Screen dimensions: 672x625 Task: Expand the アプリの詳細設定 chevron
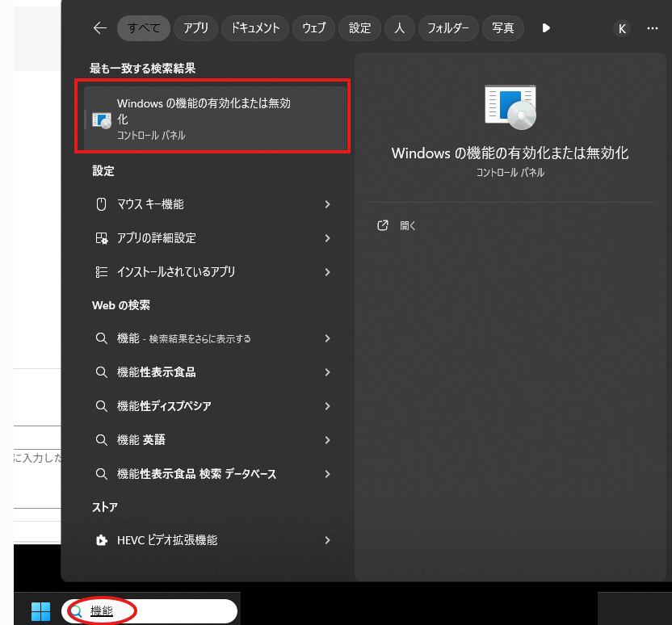point(327,238)
